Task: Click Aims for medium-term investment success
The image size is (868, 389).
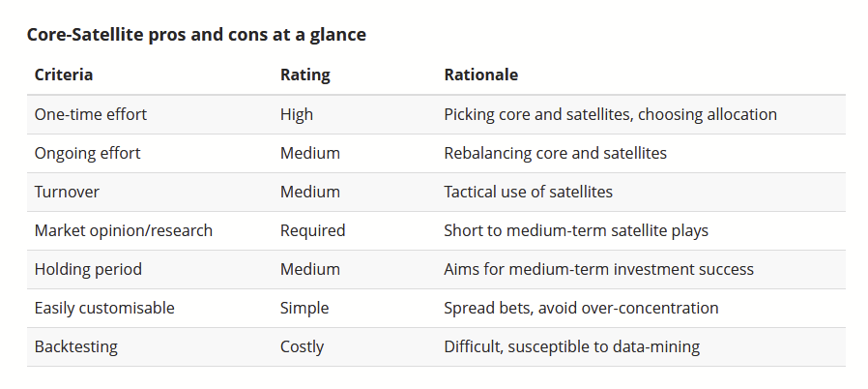Action: [x=598, y=269]
